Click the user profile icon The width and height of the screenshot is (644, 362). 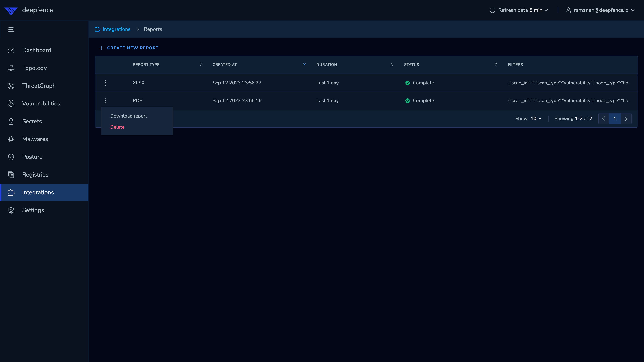[568, 10]
